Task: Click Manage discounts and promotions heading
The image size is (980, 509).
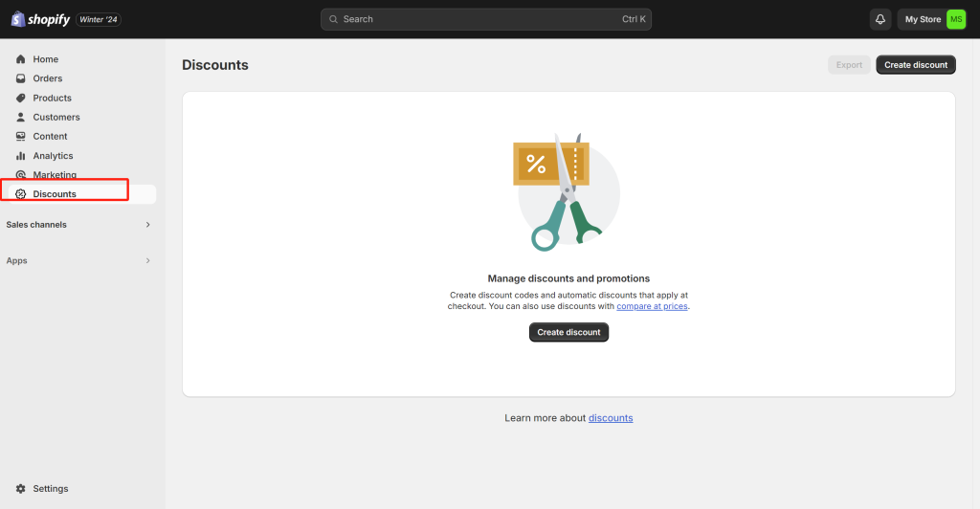Action: [x=568, y=278]
